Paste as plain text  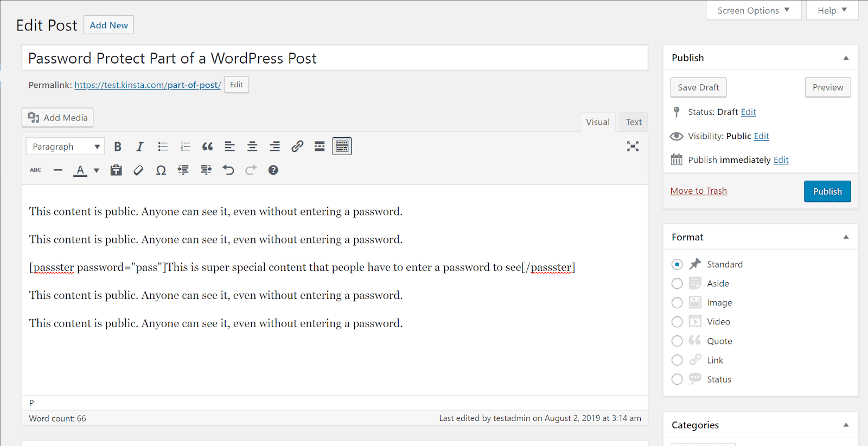tap(116, 170)
